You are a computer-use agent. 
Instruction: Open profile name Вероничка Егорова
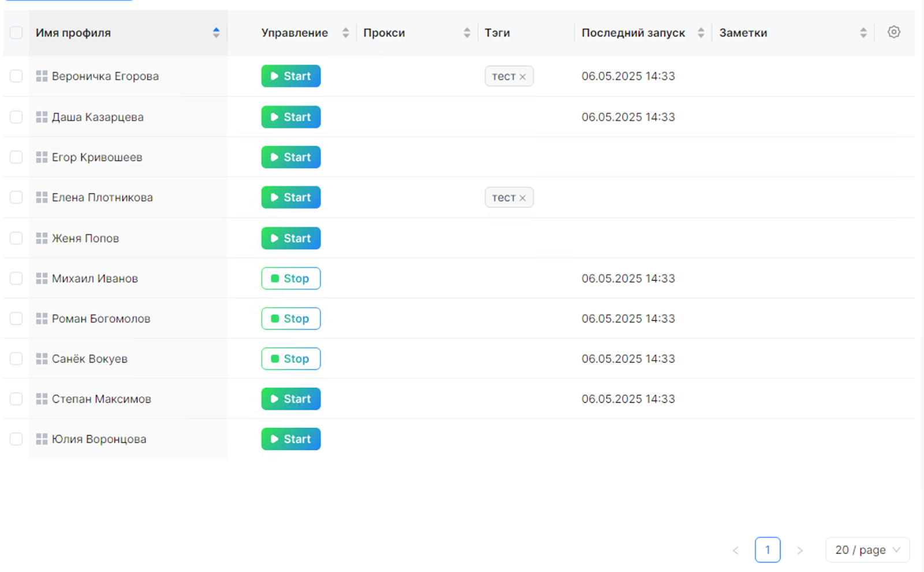point(105,76)
